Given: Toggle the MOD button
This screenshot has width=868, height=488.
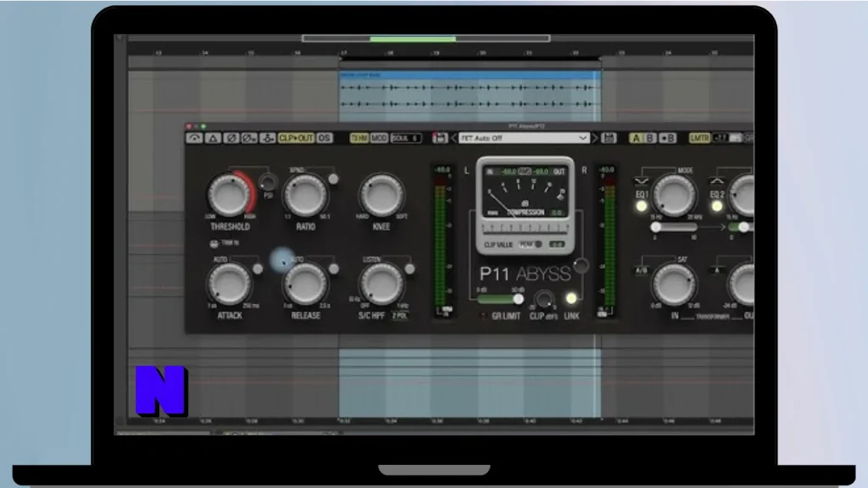Looking at the screenshot, I should [379, 138].
